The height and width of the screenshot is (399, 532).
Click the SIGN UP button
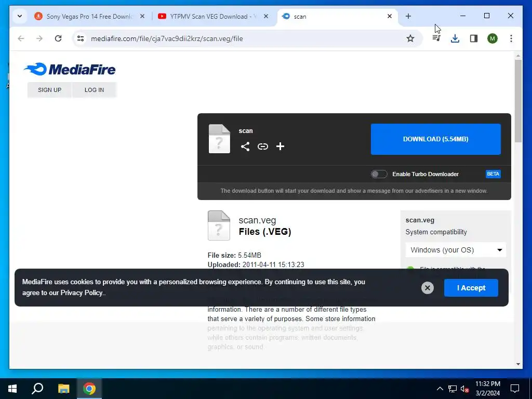tap(49, 90)
